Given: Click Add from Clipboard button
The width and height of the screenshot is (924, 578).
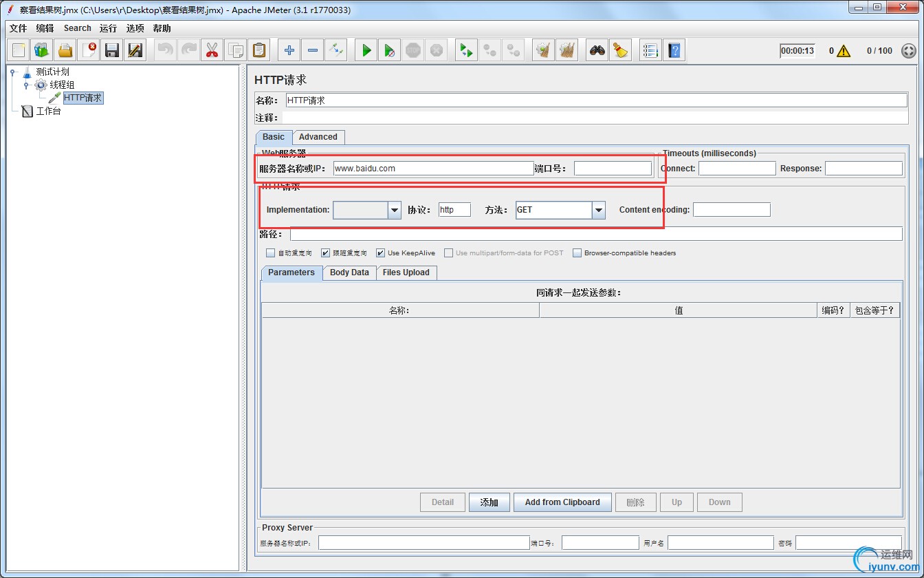Looking at the screenshot, I should point(562,502).
